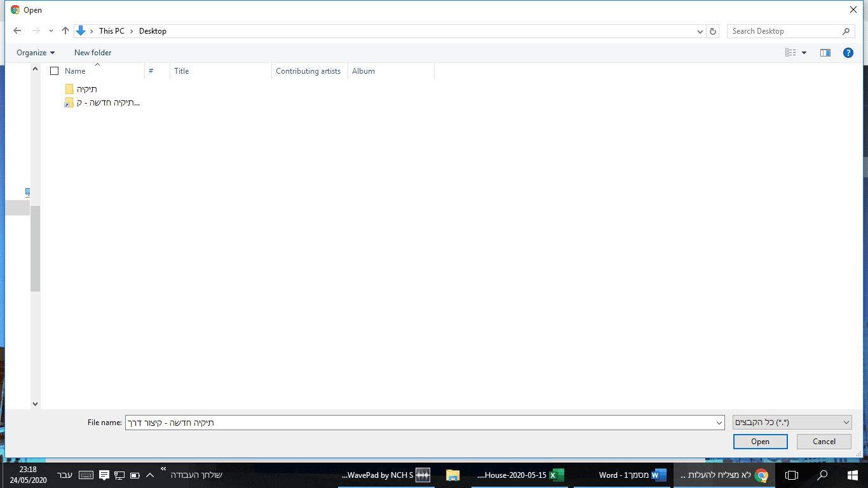The height and width of the screenshot is (488, 868).
Task: Click the navigation pane scroll down arrow
Action: coord(35,403)
